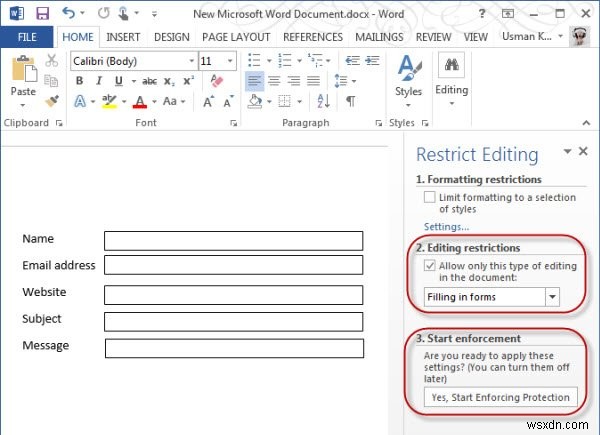
Task: Open Bullets list dropdown arrow
Action: point(269,60)
